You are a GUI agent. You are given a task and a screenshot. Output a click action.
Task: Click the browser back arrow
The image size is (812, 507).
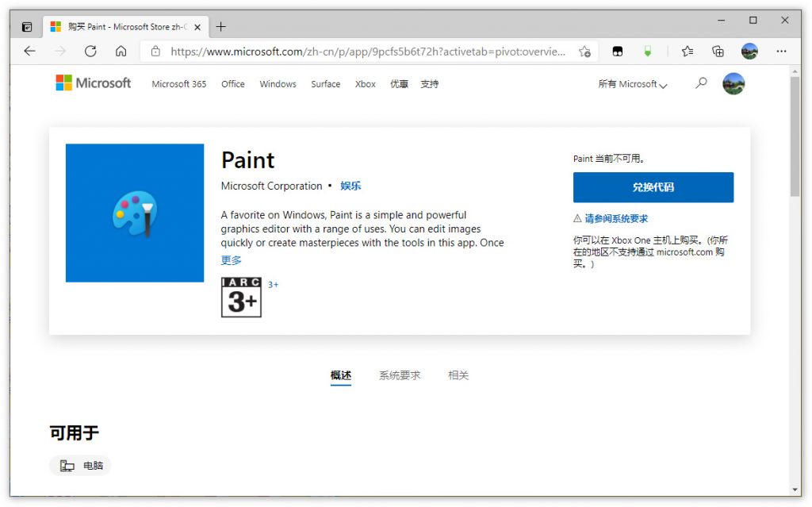[29, 51]
